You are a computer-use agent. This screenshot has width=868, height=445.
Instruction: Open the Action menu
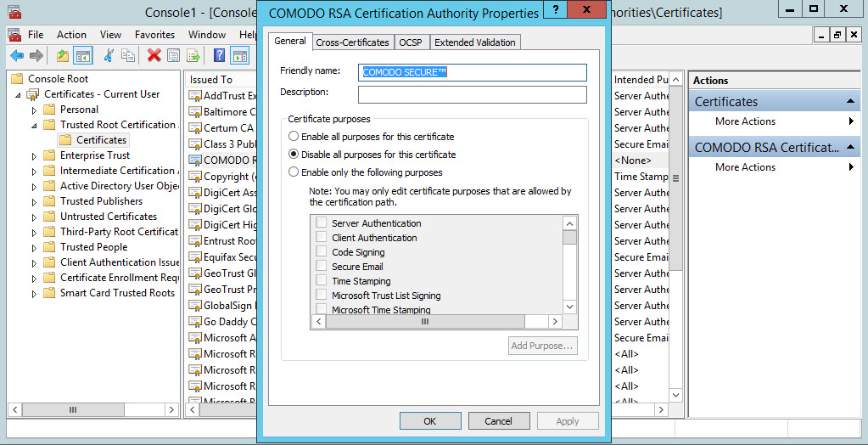[x=71, y=34]
